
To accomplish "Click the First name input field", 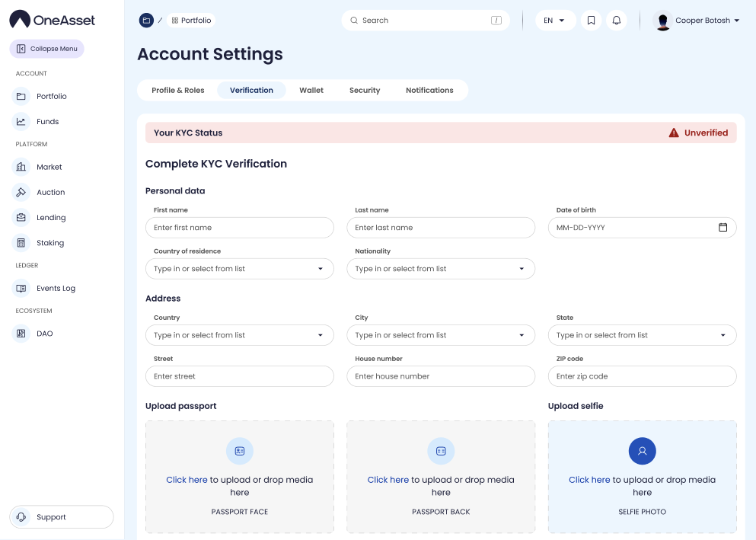I will click(239, 228).
